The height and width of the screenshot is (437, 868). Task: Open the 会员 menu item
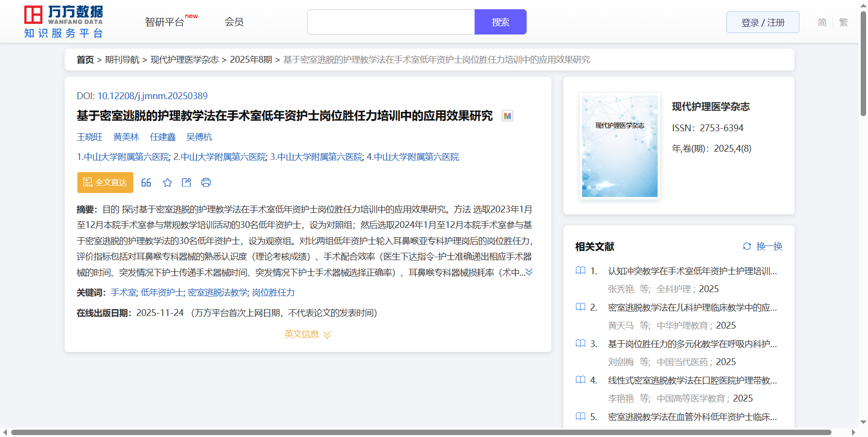234,22
